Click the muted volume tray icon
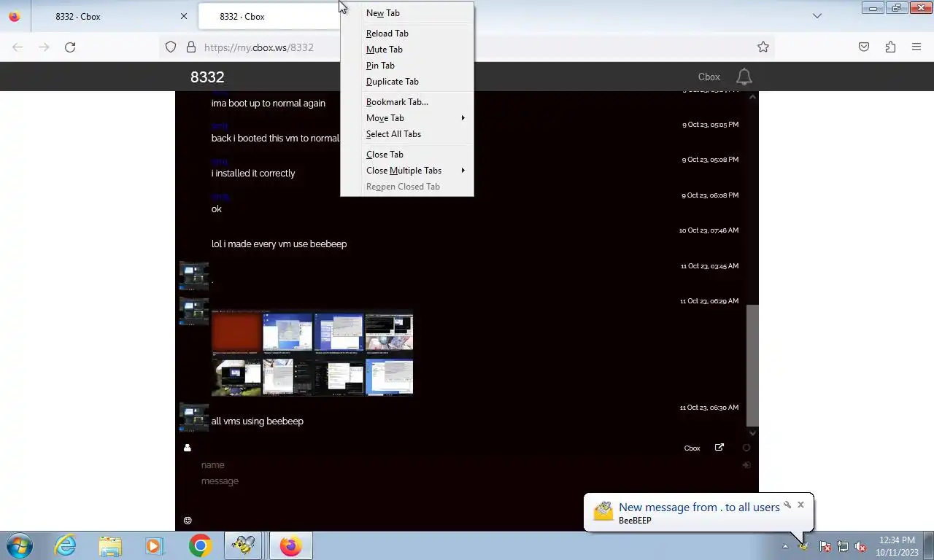The width and height of the screenshot is (934, 560). point(860,546)
